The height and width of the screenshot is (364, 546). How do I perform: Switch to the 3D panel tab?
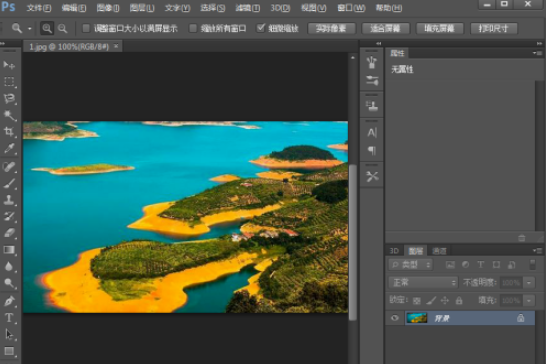[x=394, y=251]
